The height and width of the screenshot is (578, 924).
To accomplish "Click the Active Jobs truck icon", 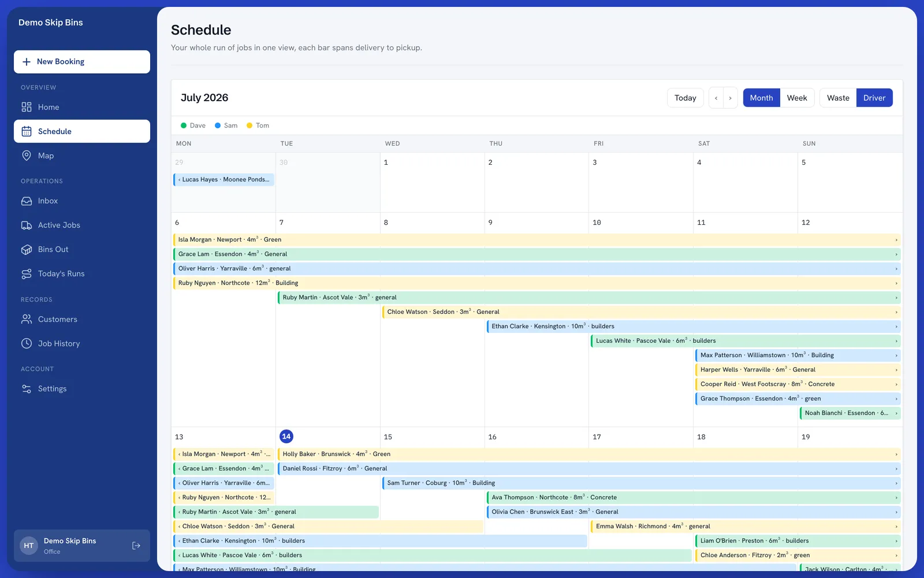I will [27, 225].
